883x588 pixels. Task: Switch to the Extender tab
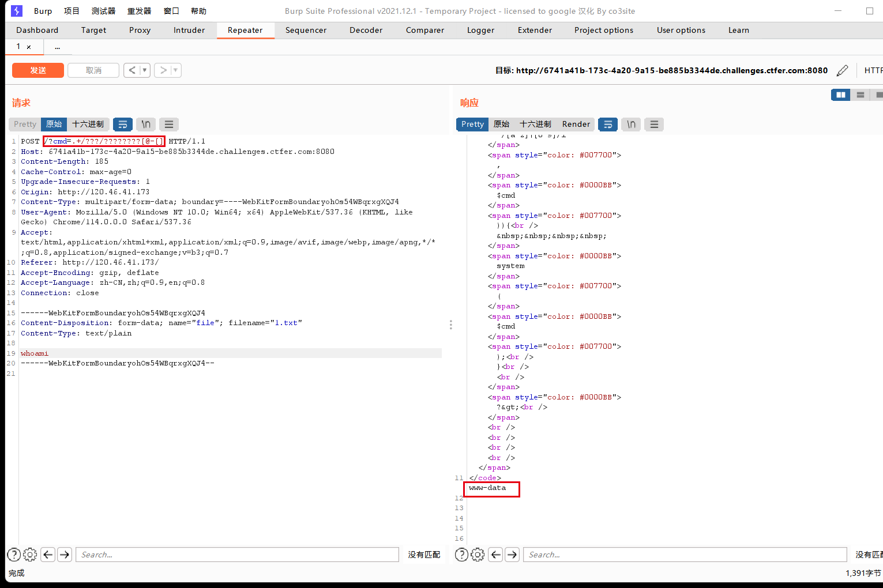[x=535, y=30]
